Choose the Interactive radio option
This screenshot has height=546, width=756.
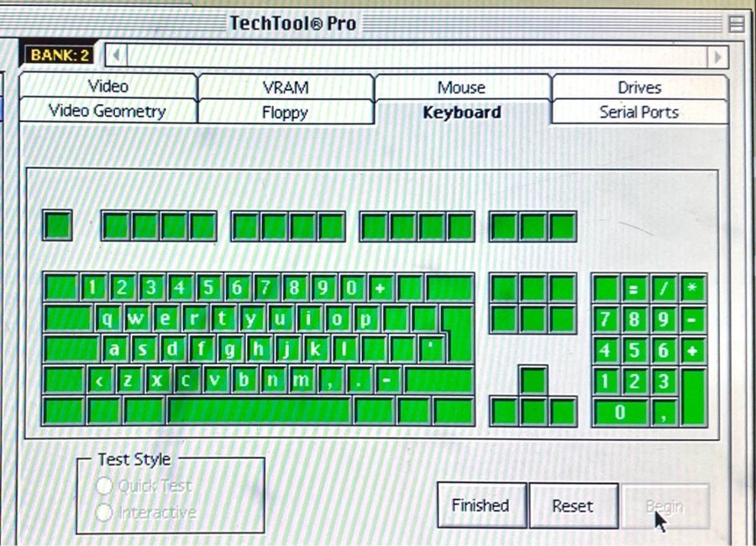(146, 512)
